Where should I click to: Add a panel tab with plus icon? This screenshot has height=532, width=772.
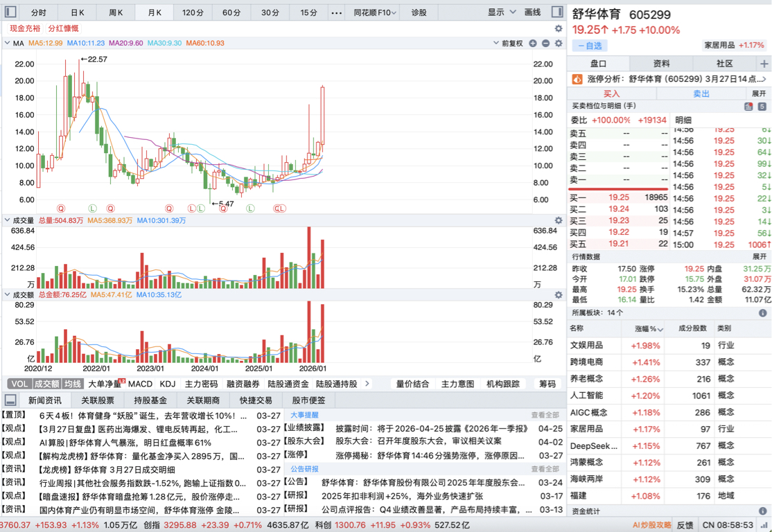pos(764,64)
